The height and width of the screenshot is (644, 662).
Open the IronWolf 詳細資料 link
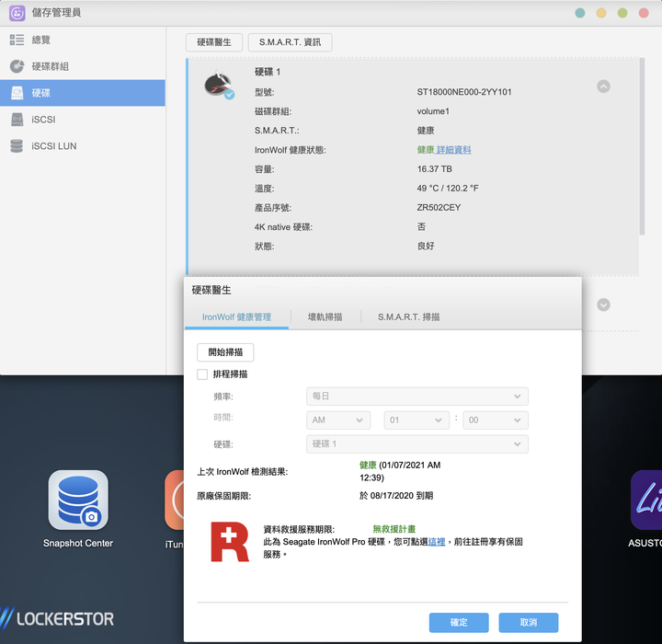(453, 150)
